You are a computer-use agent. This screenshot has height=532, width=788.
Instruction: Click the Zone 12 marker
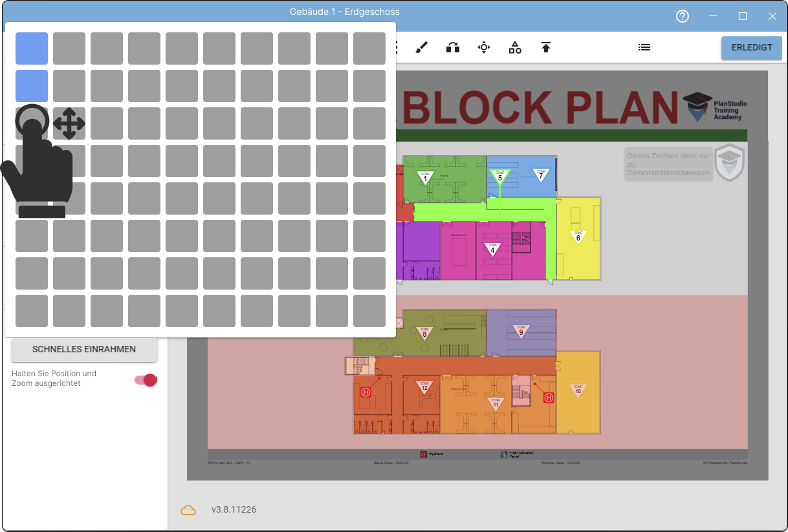424,387
